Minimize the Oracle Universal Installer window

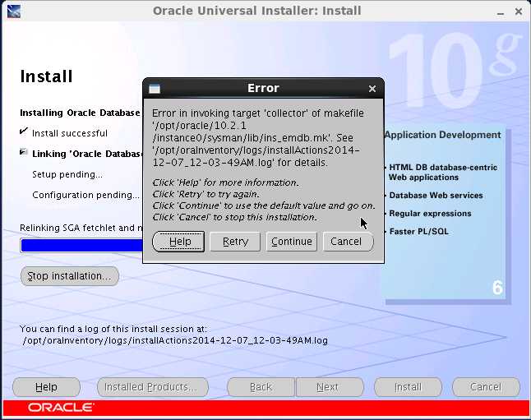[501, 12]
